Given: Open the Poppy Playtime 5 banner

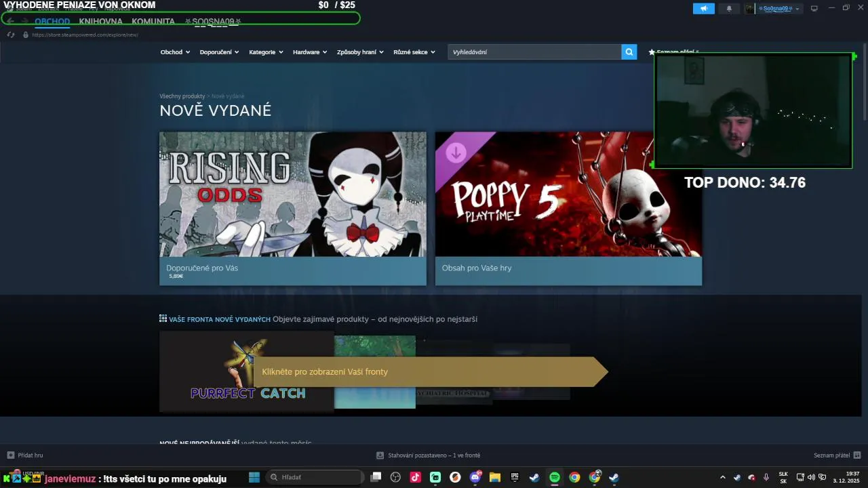Looking at the screenshot, I should [x=568, y=194].
